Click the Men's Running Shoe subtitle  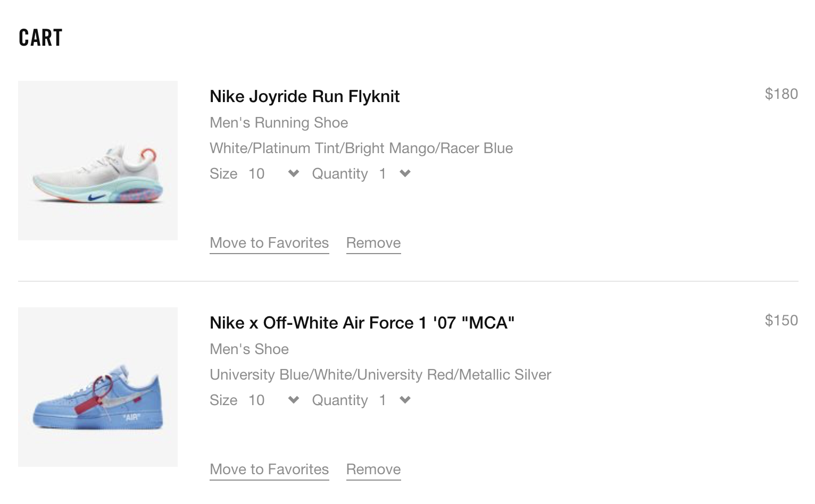coord(279,123)
